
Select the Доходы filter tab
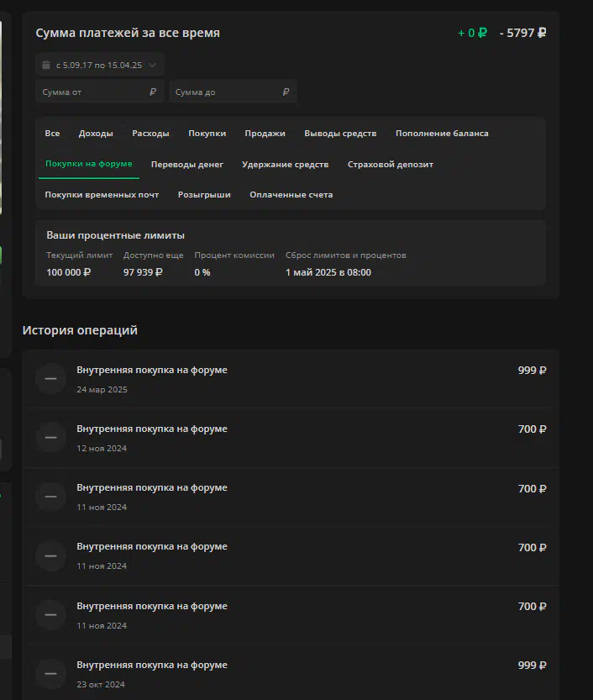96,134
